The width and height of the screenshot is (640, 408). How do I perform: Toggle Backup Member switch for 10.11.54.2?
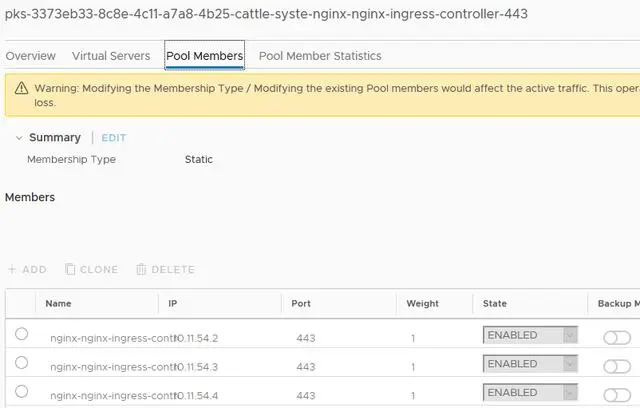coord(617,338)
